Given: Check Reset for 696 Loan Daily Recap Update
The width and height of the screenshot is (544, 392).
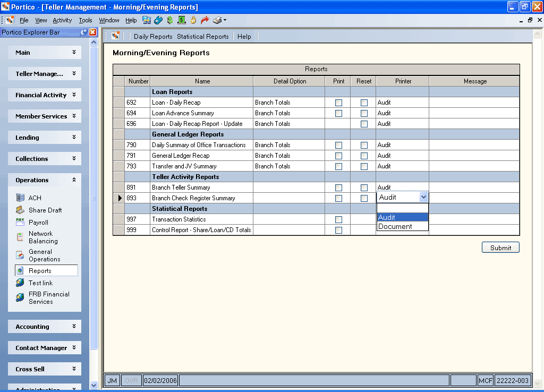Looking at the screenshot, I should (x=364, y=124).
